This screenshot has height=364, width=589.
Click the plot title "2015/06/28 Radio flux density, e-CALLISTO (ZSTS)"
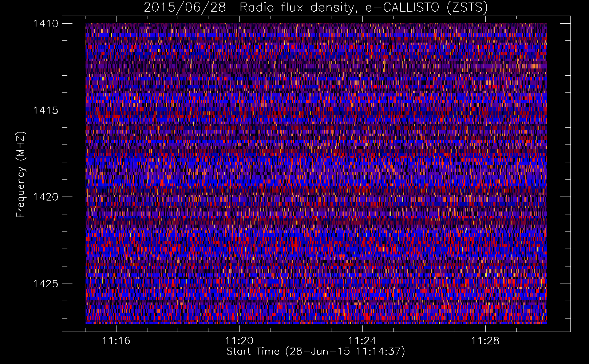click(316, 8)
